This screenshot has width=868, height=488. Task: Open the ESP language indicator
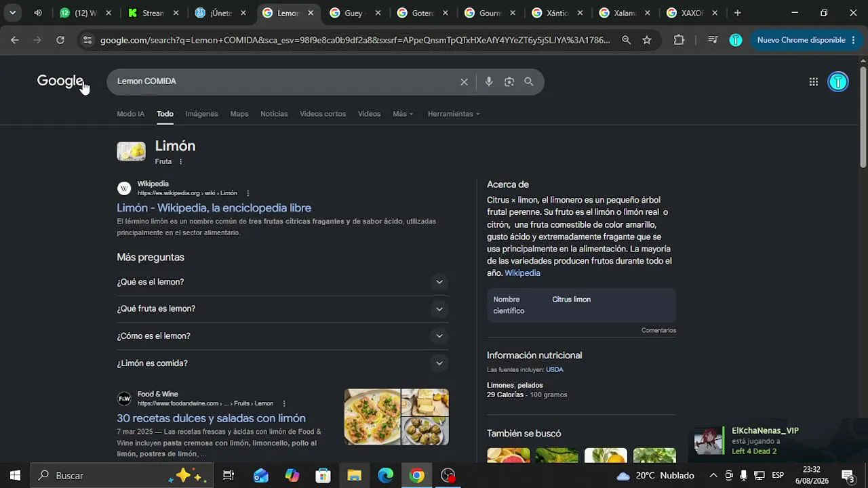click(778, 476)
